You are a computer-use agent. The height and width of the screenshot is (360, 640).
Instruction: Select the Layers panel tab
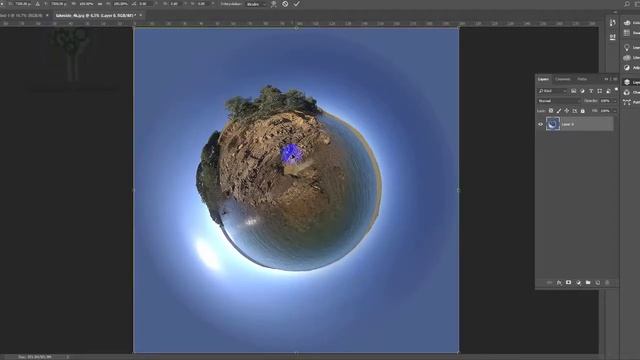(x=543, y=79)
